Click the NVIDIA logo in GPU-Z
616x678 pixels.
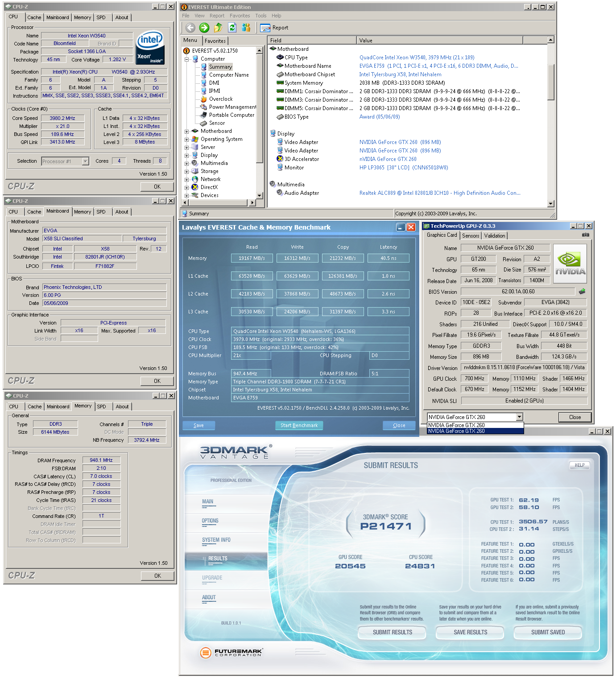[570, 263]
